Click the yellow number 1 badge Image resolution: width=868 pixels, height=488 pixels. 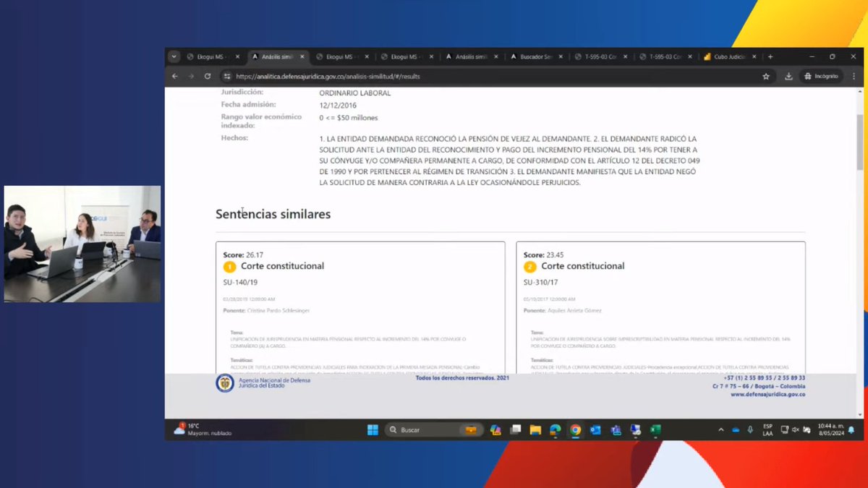(229, 267)
